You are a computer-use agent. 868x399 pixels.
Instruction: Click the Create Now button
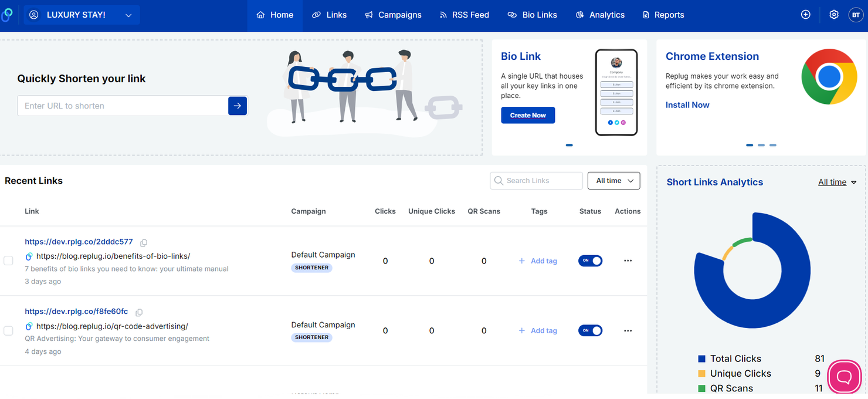point(528,115)
